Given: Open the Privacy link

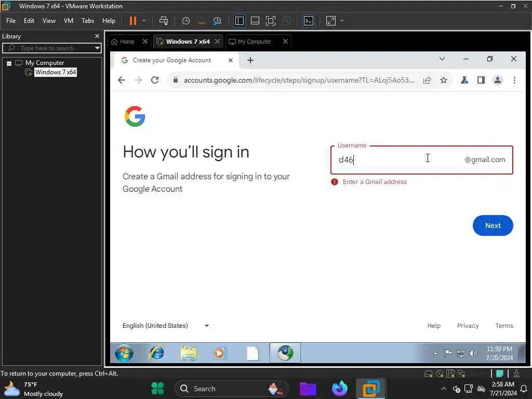Looking at the screenshot, I should coord(468,326).
